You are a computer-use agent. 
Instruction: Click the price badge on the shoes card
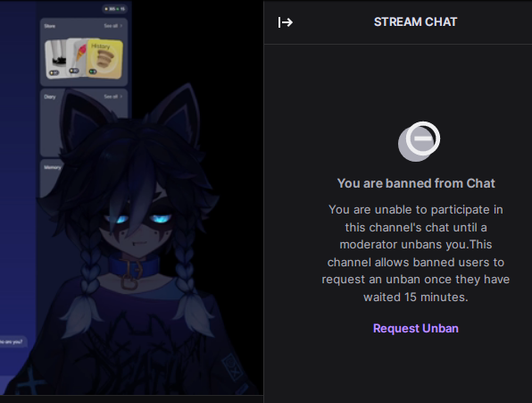point(54,72)
